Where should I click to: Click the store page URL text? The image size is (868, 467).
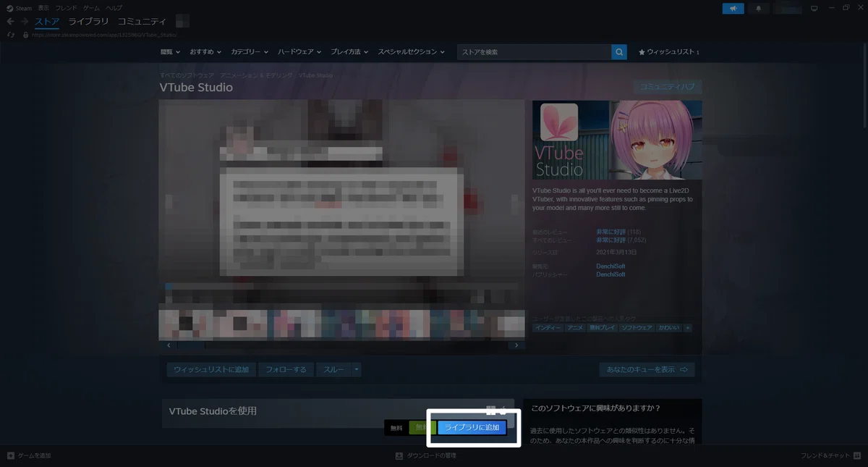pyautogui.click(x=105, y=35)
